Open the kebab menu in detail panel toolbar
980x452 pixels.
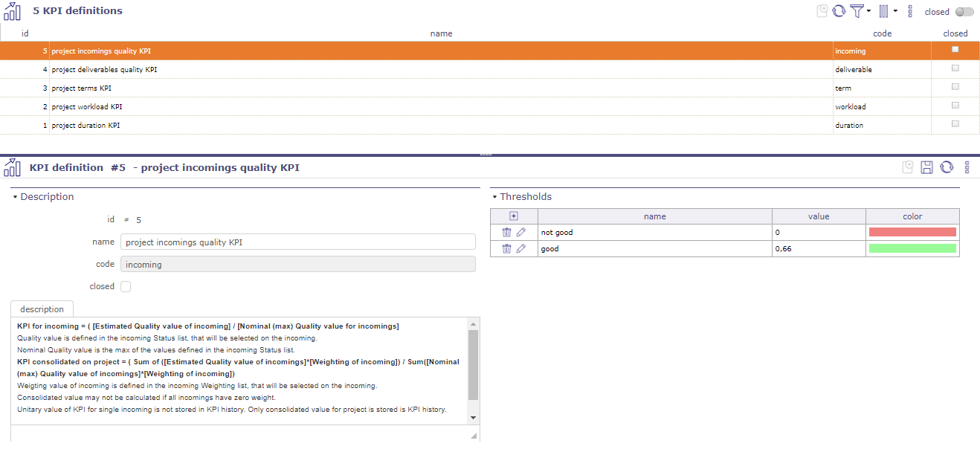click(967, 167)
